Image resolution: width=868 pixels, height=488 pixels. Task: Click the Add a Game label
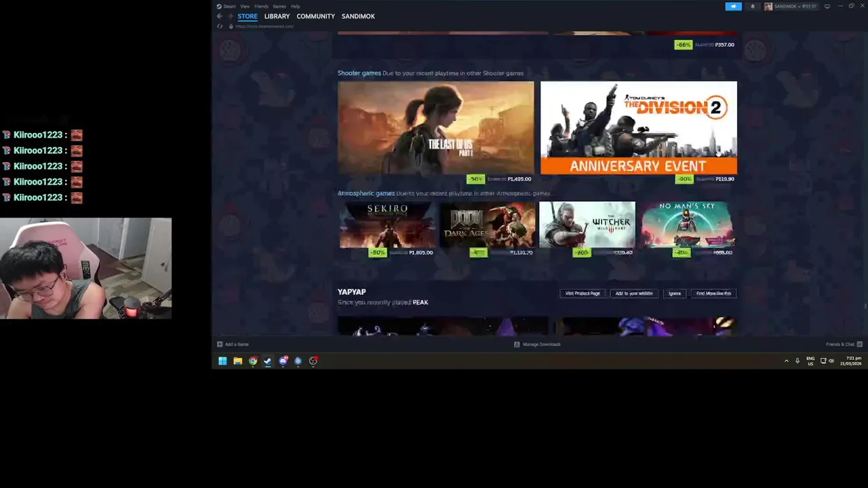237,344
